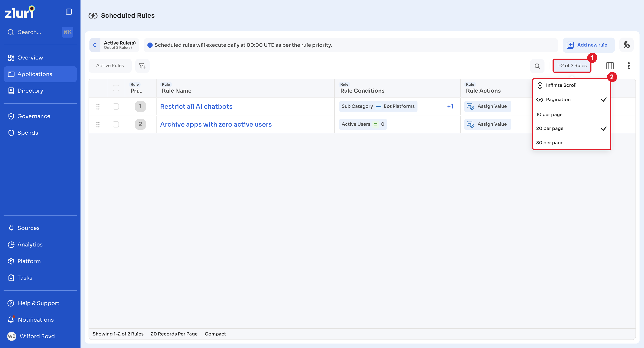Open the column configuration icon
This screenshot has width=644, height=348.
pyautogui.click(x=610, y=66)
